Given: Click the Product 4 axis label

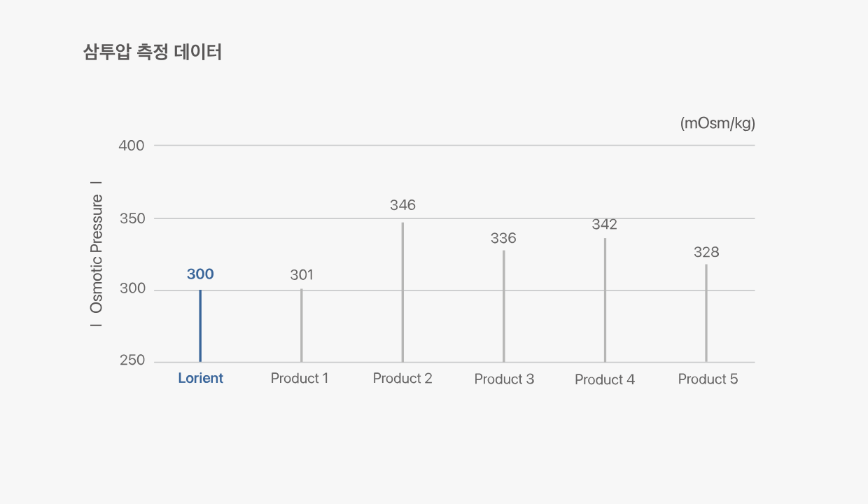Looking at the screenshot, I should coord(605,379).
